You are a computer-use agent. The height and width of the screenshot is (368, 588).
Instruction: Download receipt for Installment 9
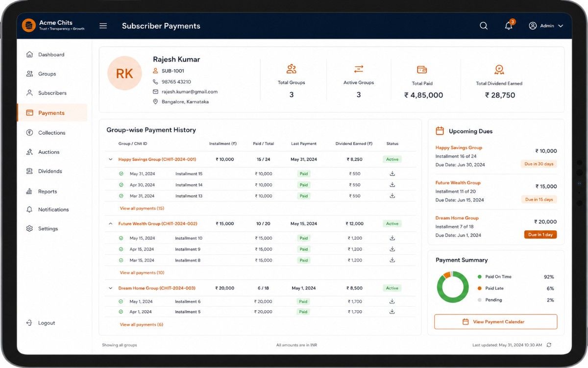pos(392,249)
